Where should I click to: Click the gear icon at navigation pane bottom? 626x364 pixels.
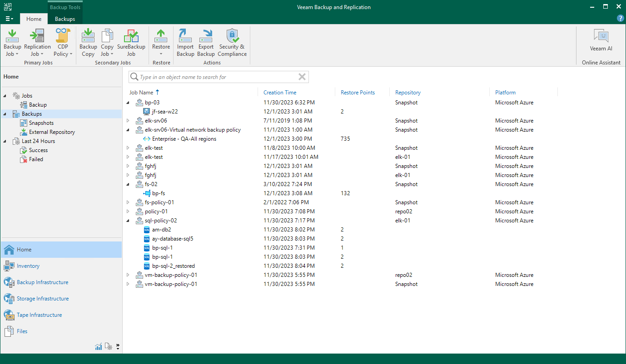[x=109, y=347]
